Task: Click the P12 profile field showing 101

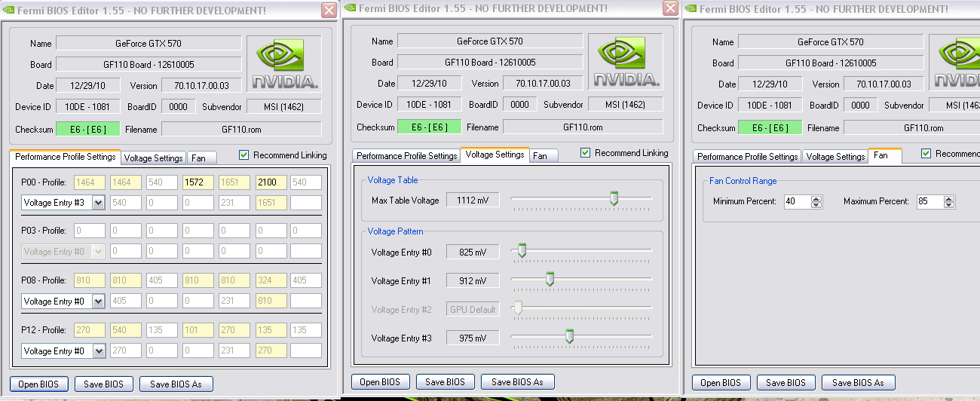Action: point(197,330)
